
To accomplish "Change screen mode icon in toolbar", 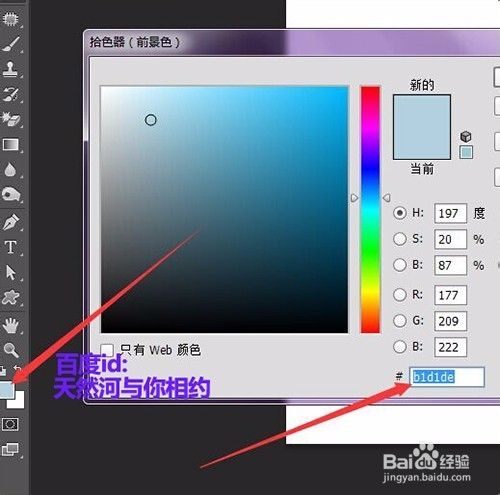I will click(10, 449).
